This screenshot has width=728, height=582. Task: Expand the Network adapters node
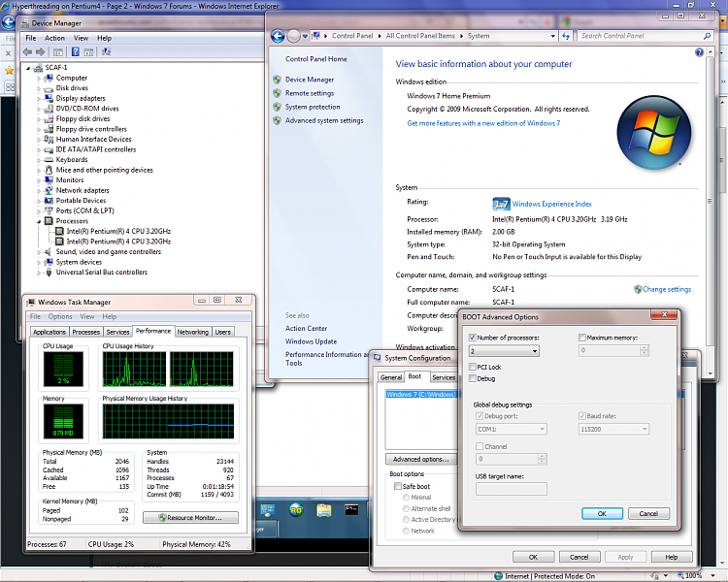point(39,191)
